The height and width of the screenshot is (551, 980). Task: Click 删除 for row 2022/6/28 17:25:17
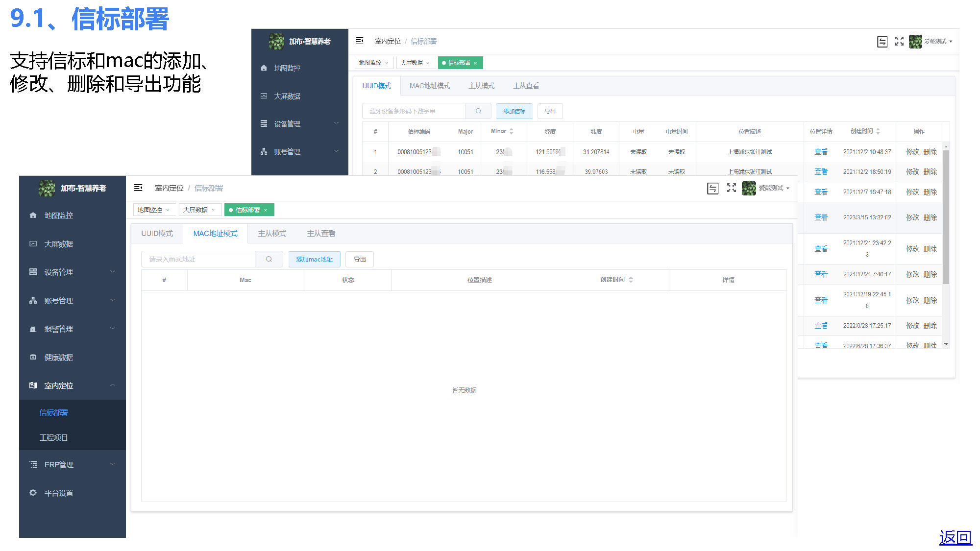[x=930, y=326]
